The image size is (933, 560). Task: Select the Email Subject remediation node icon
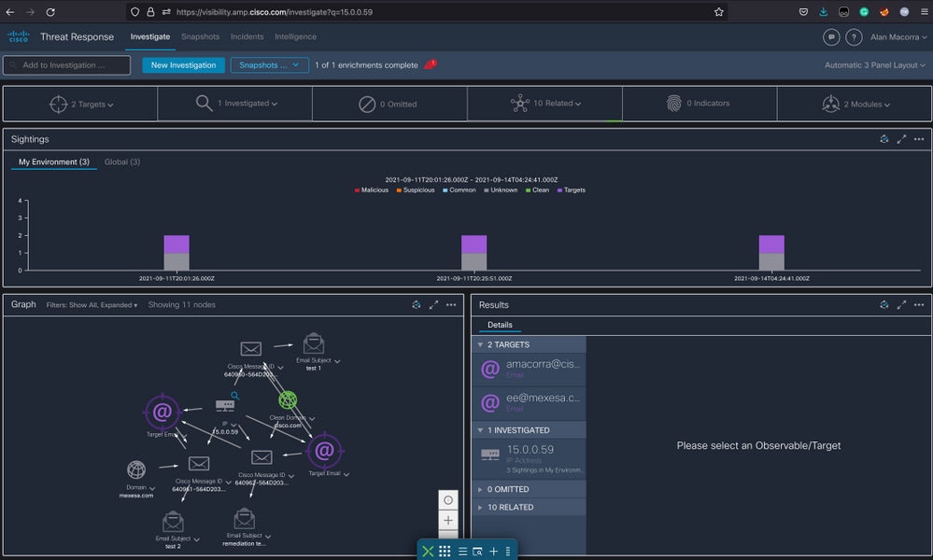(245, 519)
